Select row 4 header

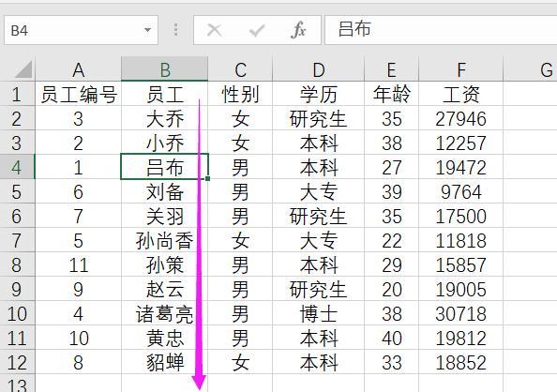click(17, 167)
